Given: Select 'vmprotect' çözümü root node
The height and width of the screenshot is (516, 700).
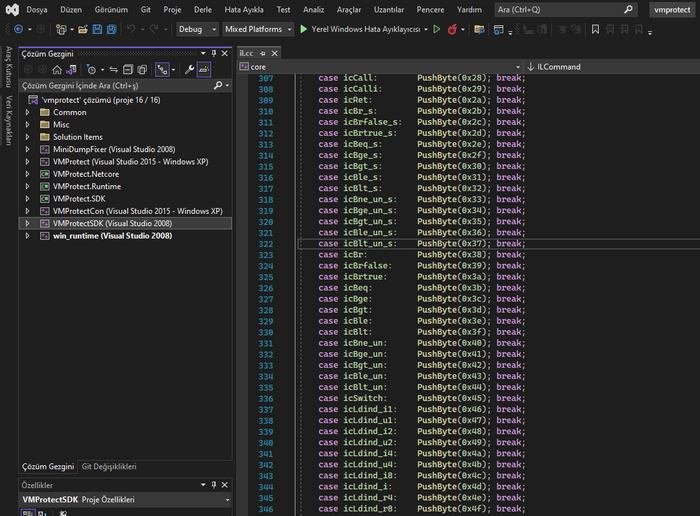Looking at the screenshot, I should pos(101,100).
